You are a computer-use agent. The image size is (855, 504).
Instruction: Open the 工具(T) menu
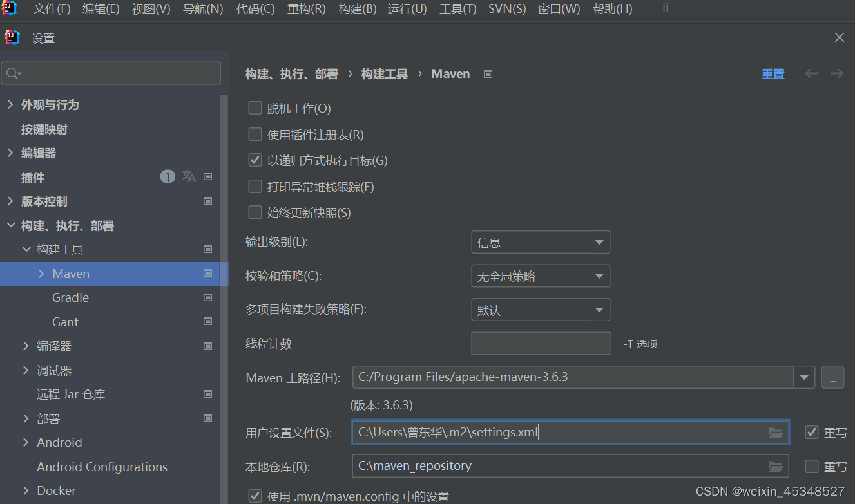(458, 9)
